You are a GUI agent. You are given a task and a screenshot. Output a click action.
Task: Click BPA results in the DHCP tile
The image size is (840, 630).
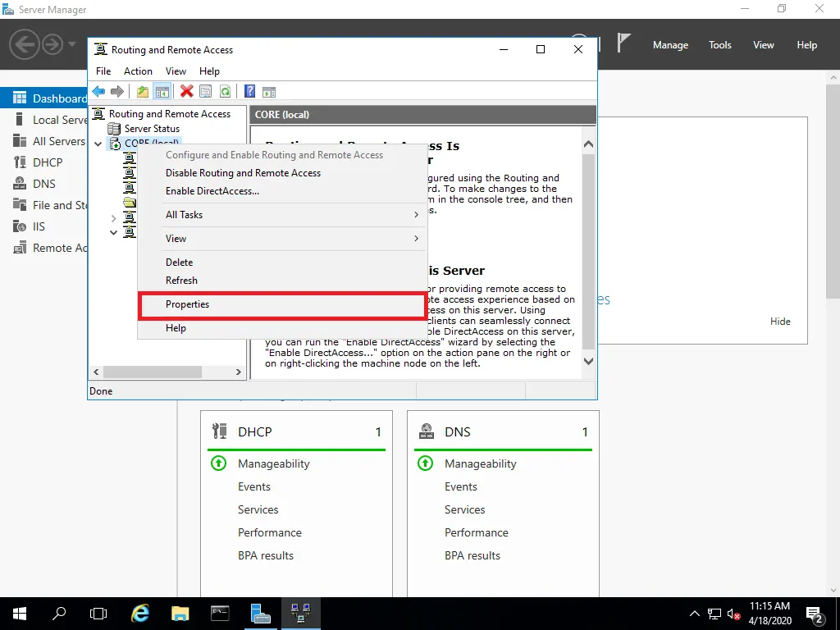tap(266, 555)
